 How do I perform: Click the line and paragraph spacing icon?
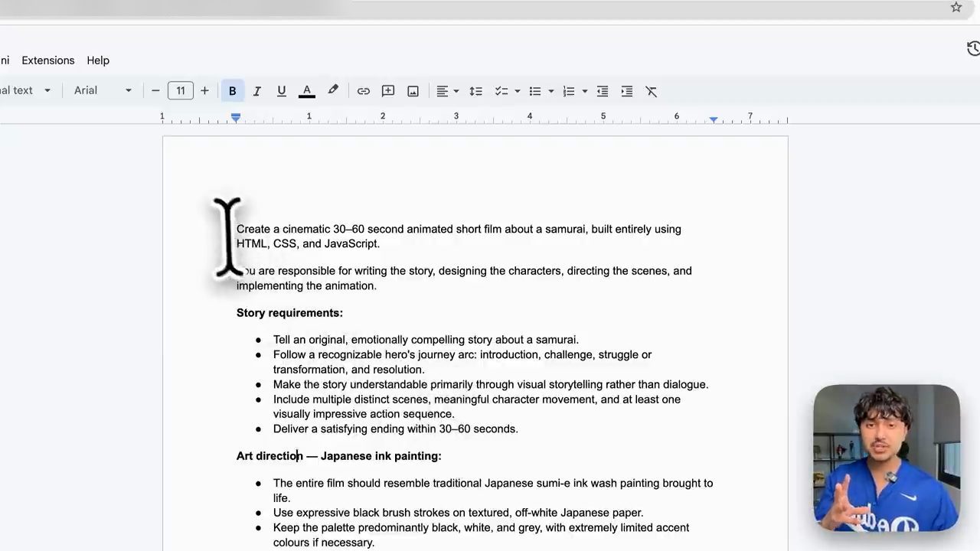[475, 91]
